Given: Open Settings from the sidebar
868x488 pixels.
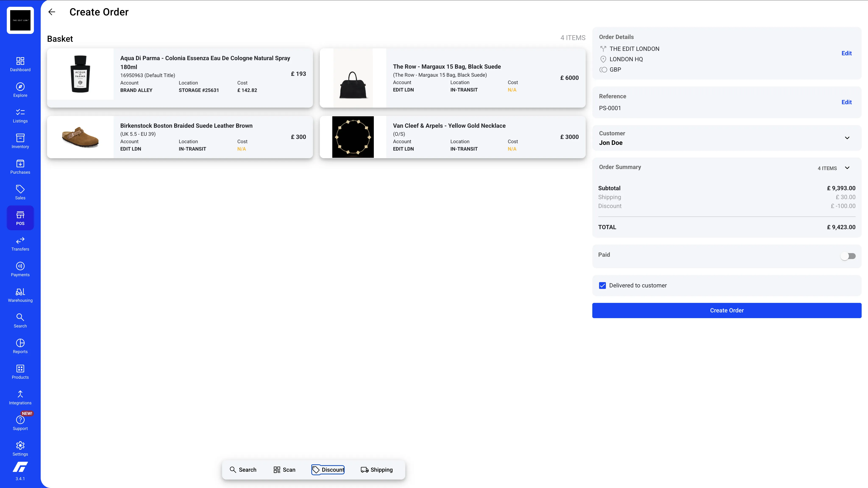Looking at the screenshot, I should [20, 448].
